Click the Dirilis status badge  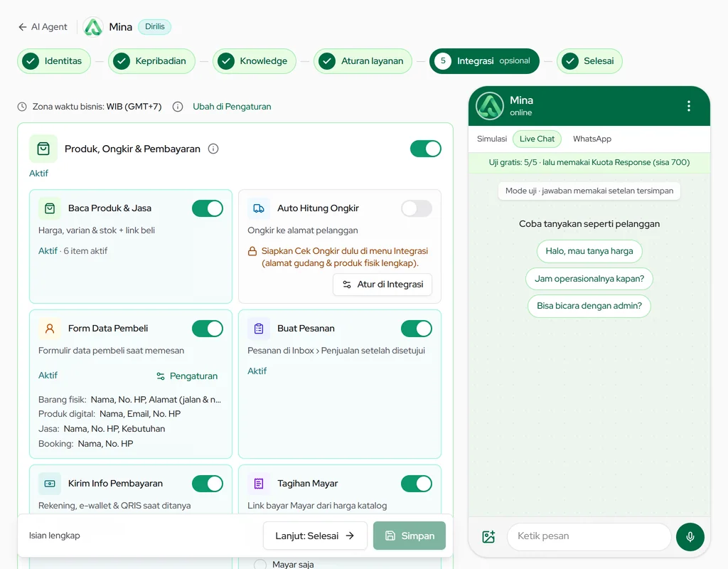click(154, 27)
